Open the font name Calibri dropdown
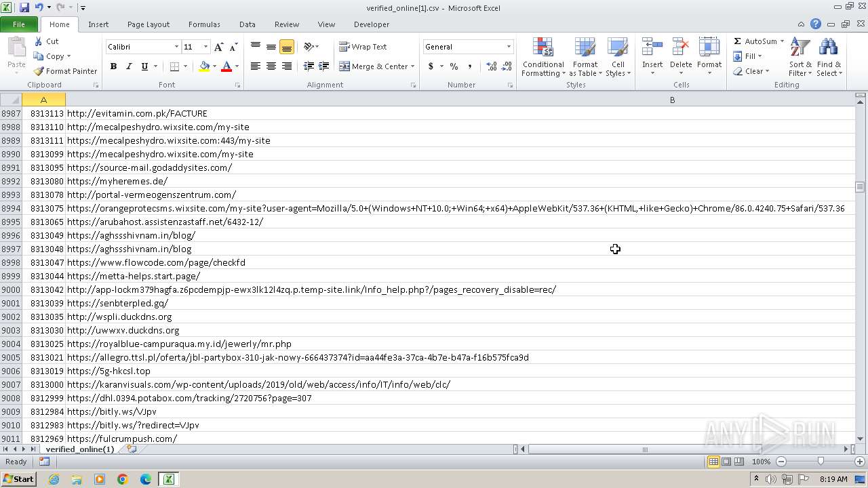Screen dimensions: 868x488 (176, 47)
